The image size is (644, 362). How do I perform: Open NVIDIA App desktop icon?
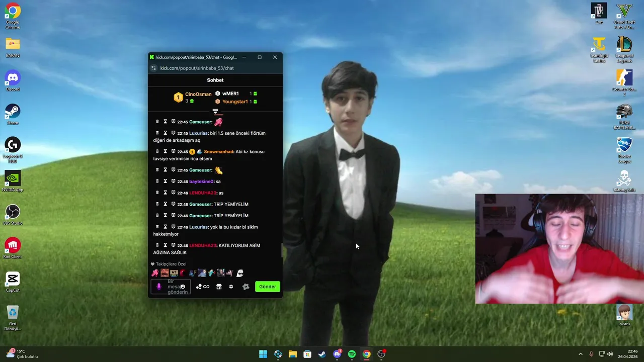click(x=13, y=182)
